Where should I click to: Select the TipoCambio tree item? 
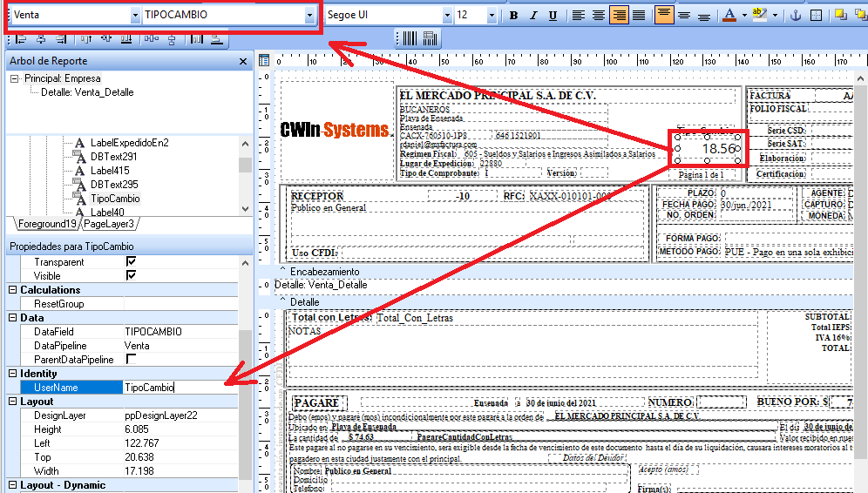click(115, 198)
